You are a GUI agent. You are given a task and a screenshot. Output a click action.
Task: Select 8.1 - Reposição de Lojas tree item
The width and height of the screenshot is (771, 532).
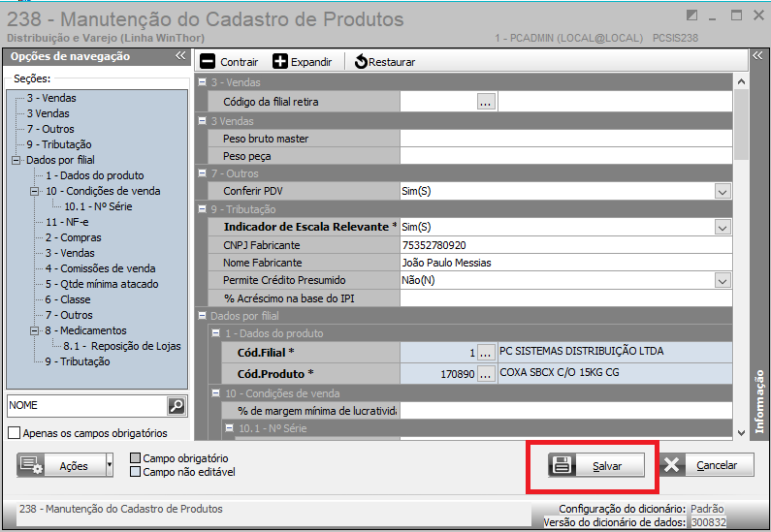click(x=122, y=346)
